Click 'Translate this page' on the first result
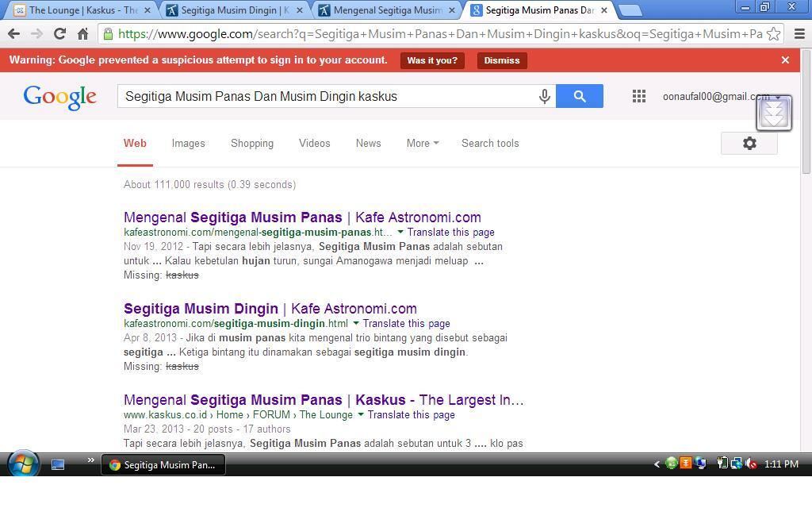The image size is (812, 508). (x=449, y=232)
